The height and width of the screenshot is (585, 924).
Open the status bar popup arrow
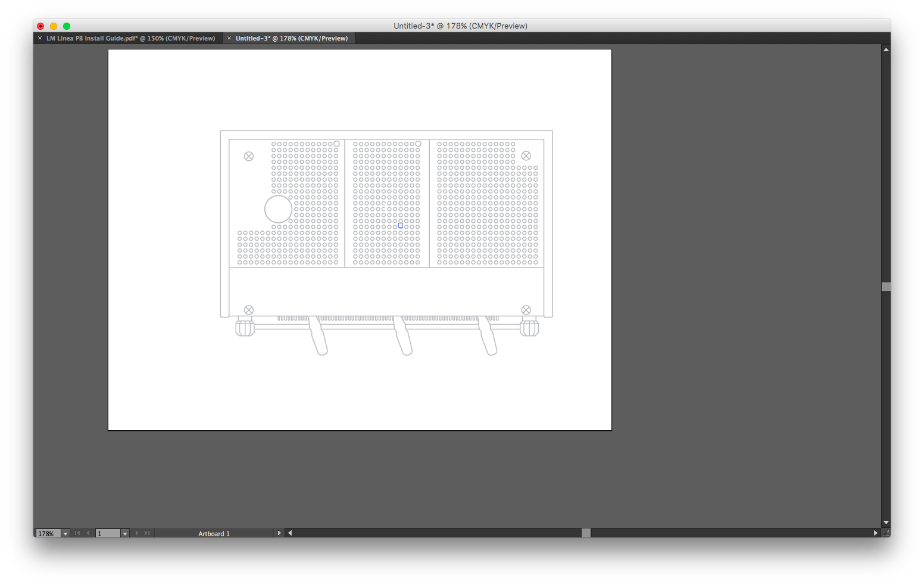point(279,533)
